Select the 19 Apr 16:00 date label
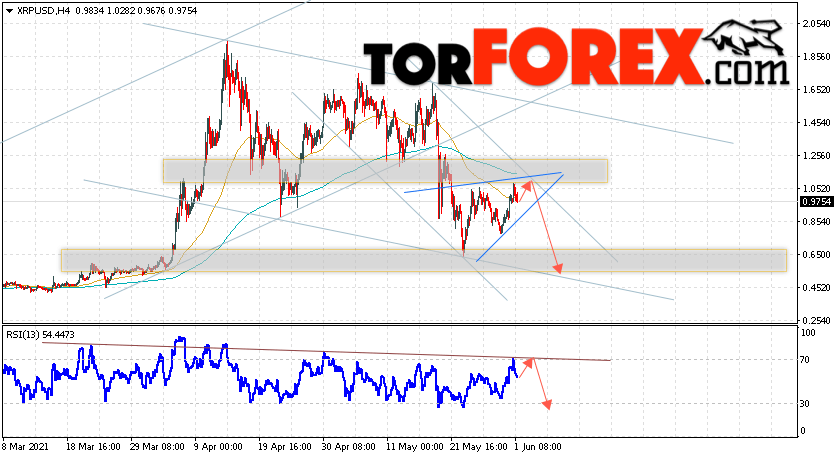Image resolution: width=838 pixels, height=458 pixels. click(284, 446)
